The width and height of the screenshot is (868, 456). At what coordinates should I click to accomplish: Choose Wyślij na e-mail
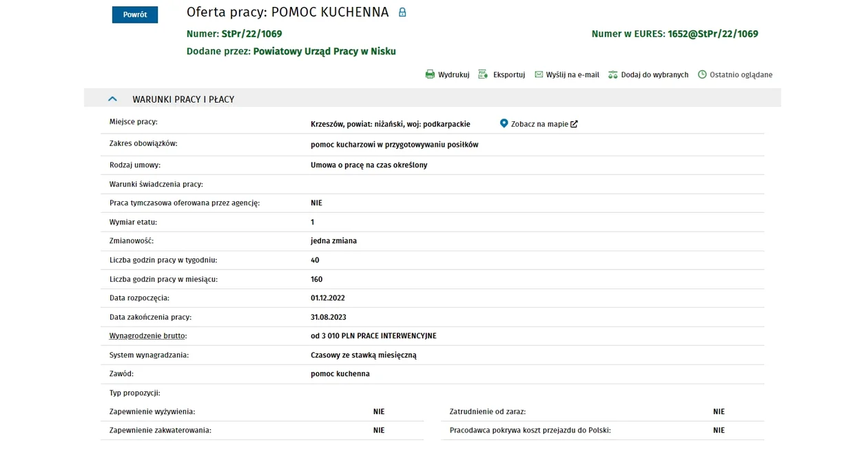coord(572,74)
